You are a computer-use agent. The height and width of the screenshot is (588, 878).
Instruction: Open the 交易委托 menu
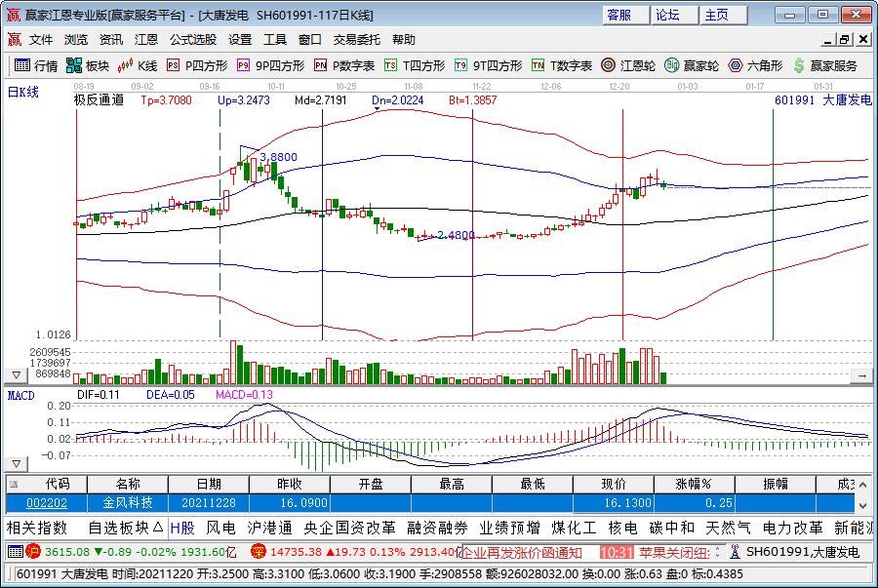tap(357, 40)
